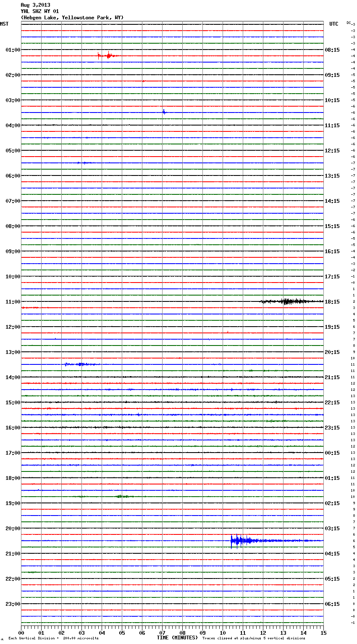Image resolution: width=357 pixels, height=644 pixels.
Task: Click the Traces clipped at plus/minus 5 note
Action: 254,639
